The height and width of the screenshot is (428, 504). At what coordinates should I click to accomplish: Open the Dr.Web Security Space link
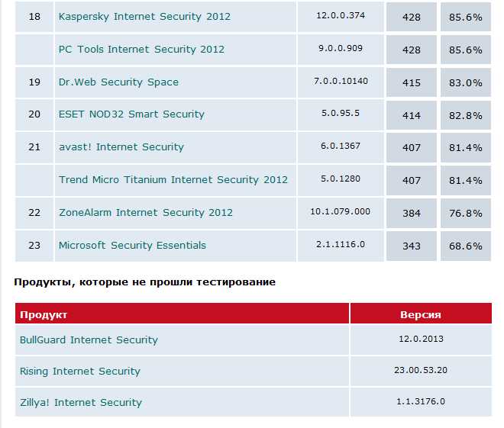(118, 82)
